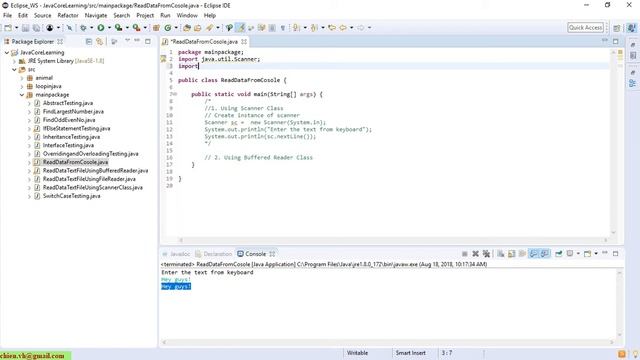
Task: Open dropdown arrow next to New icon
Action: pos(16,28)
